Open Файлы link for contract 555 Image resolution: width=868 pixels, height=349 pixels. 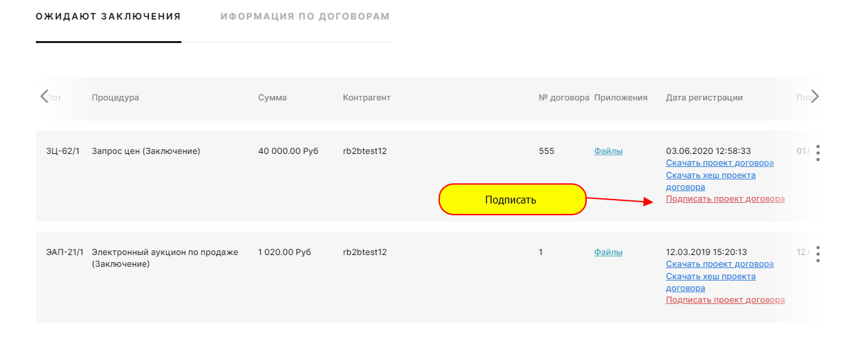[608, 151]
